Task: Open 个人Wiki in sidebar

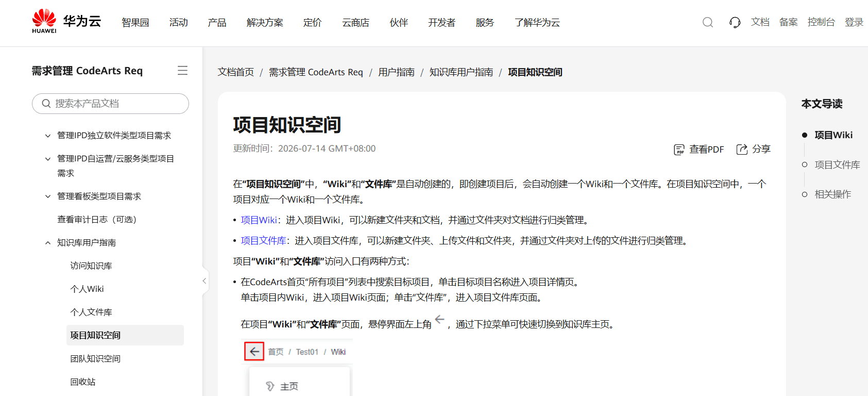Action: coord(87,289)
